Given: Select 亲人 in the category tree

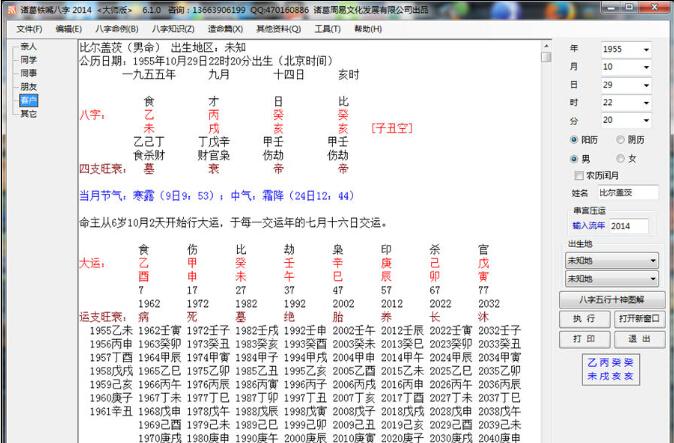Looking at the screenshot, I should [28, 46].
